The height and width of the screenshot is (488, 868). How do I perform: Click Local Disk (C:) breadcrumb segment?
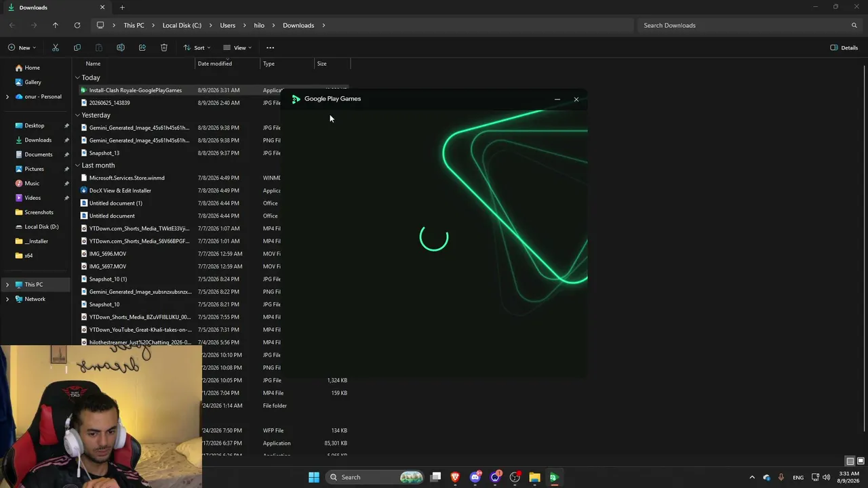click(x=182, y=25)
